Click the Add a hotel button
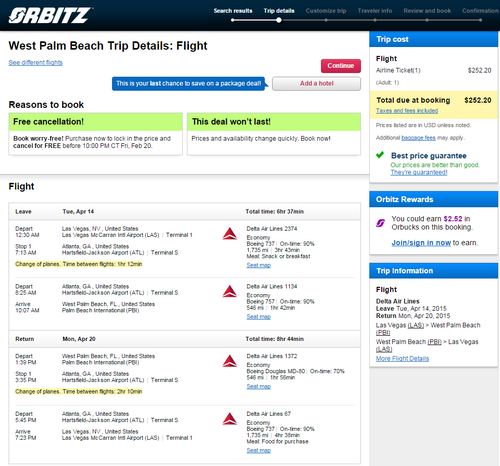Viewport: 500px width, 466px height. [316, 84]
